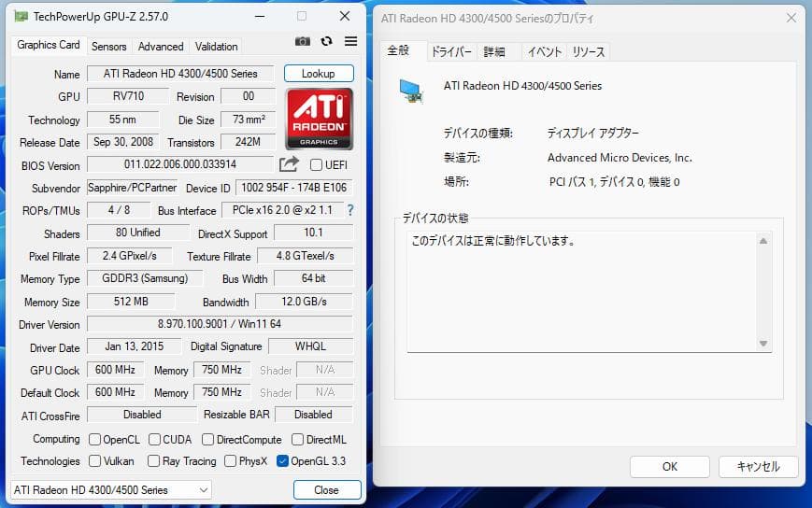The height and width of the screenshot is (508, 812).
Task: Click the Technology 55 nm field
Action: (x=123, y=119)
